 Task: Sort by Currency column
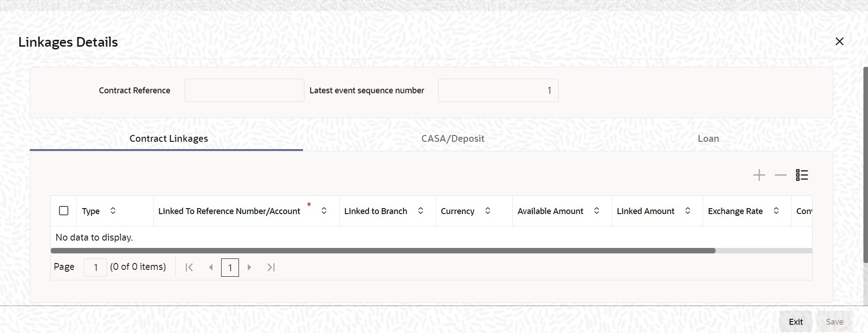pos(488,210)
